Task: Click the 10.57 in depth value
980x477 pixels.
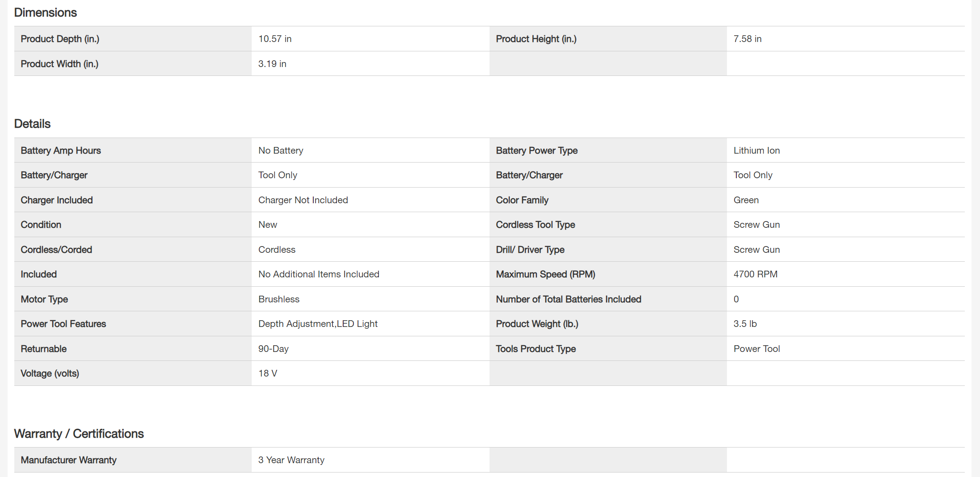Action: click(275, 39)
